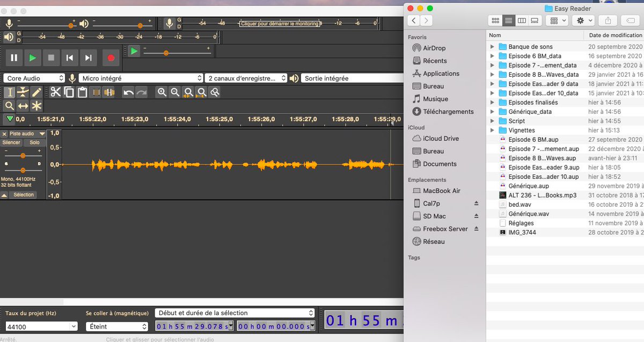Click the Copy icon in the toolbar
This screenshot has height=342, width=644.
click(68, 92)
